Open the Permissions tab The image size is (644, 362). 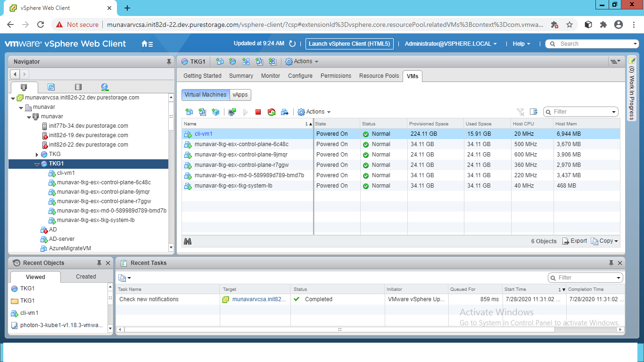(336, 76)
